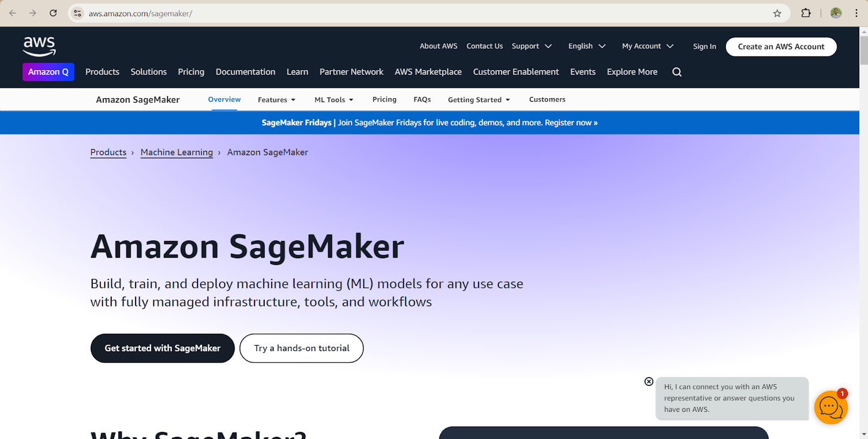The height and width of the screenshot is (439, 868).
Task: Select the Customers tab
Action: pyautogui.click(x=547, y=99)
